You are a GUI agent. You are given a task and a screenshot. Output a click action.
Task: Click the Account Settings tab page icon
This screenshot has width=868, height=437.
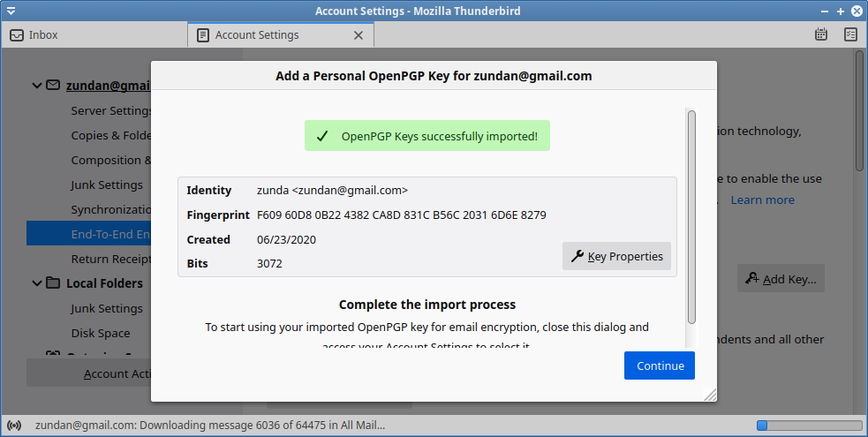[203, 34]
